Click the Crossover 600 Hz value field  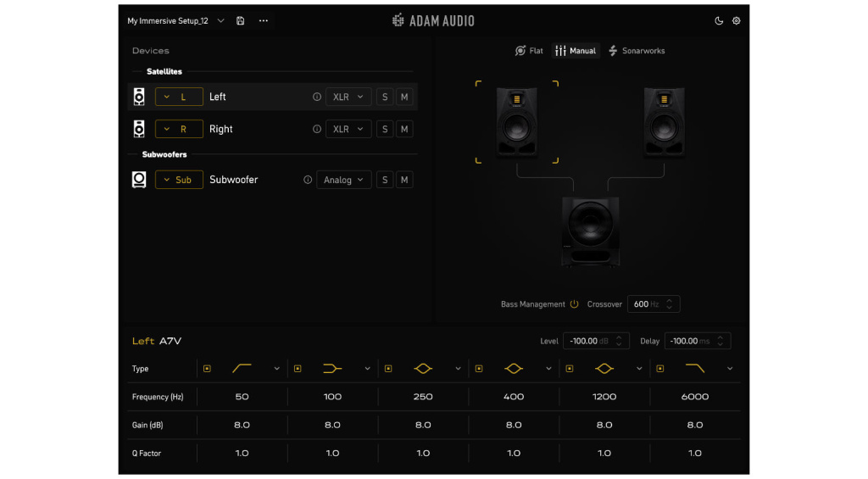(654, 304)
